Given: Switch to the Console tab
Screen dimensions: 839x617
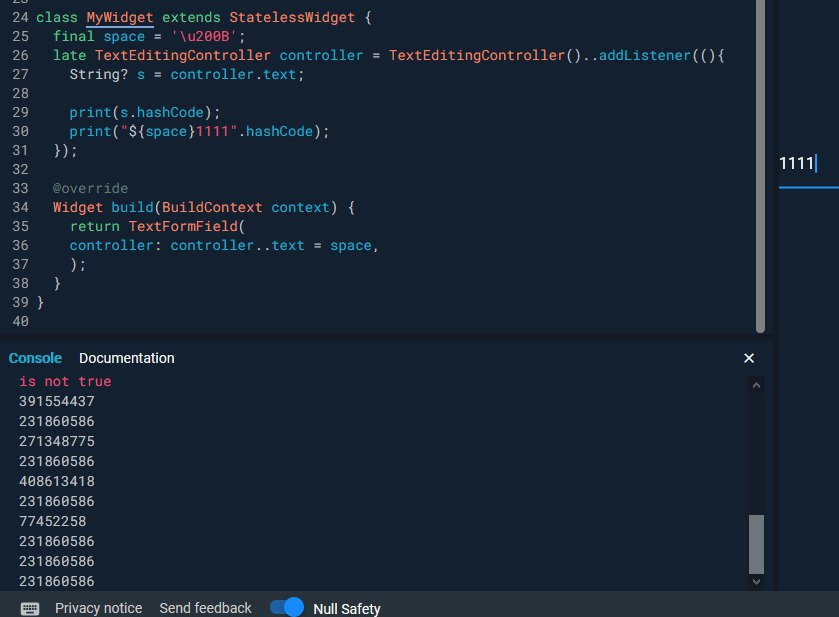Looking at the screenshot, I should coord(35,358).
